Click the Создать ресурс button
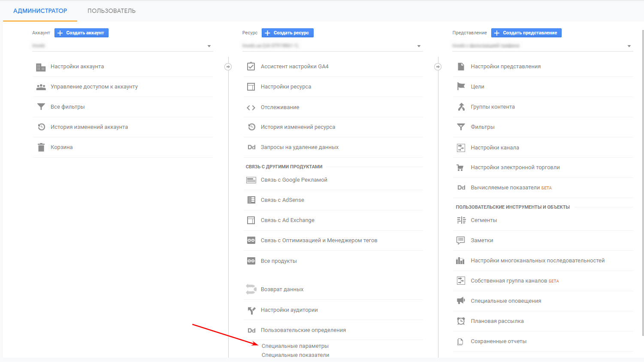The width and height of the screenshot is (644, 362). click(x=287, y=33)
